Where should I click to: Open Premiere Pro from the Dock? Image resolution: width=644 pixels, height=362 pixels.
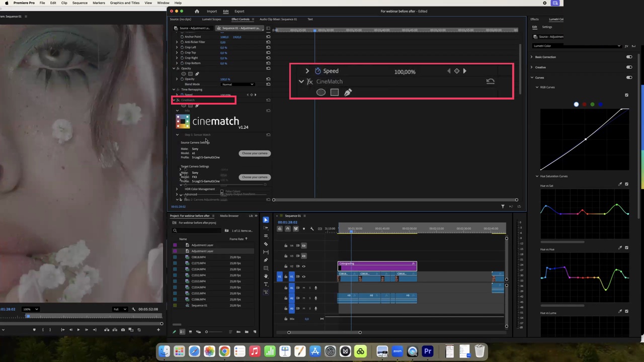pos(428,351)
